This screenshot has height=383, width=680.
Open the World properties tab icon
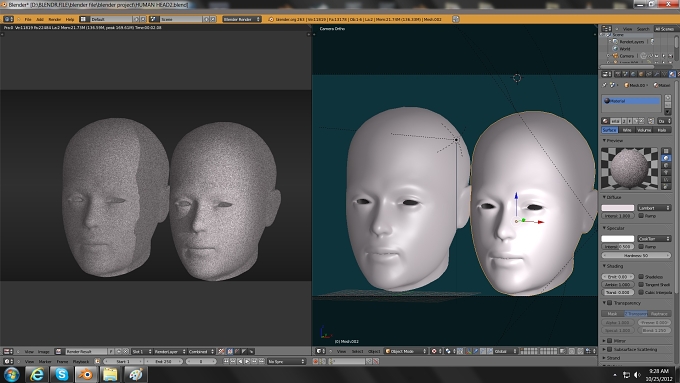tap(633, 74)
